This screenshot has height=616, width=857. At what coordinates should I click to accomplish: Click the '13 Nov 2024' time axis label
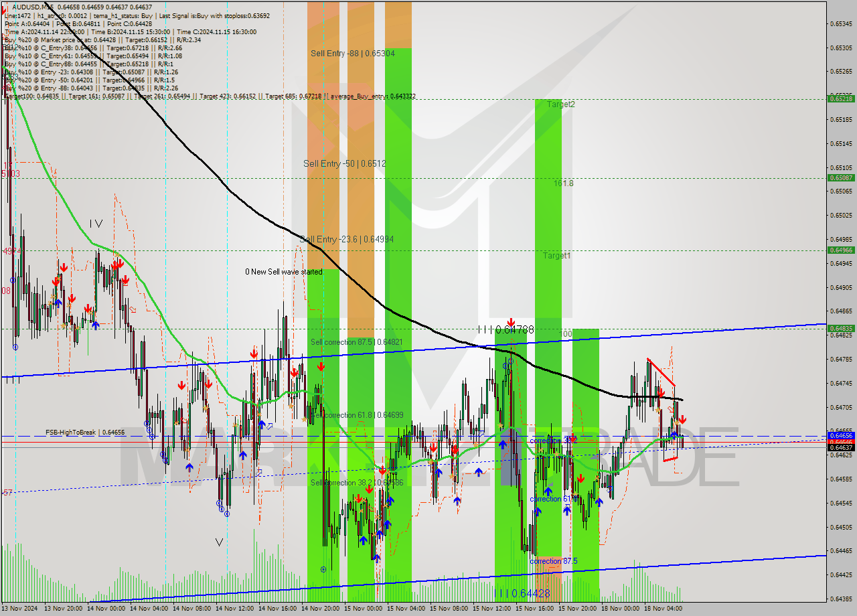(19, 609)
